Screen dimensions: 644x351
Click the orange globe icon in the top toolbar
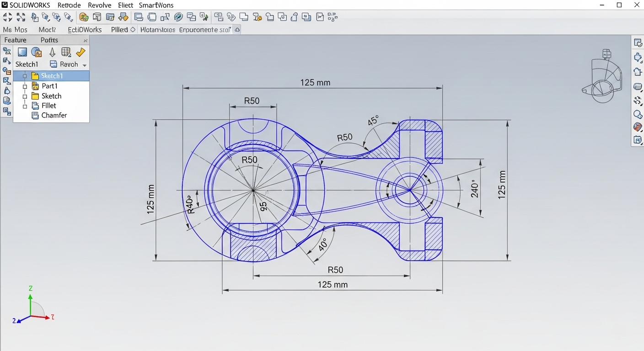click(84, 17)
